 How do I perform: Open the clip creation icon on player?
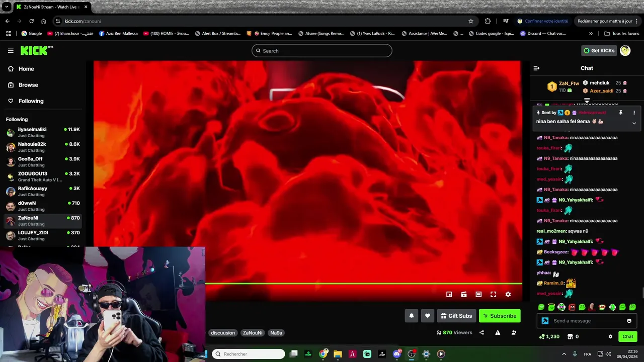click(464, 294)
